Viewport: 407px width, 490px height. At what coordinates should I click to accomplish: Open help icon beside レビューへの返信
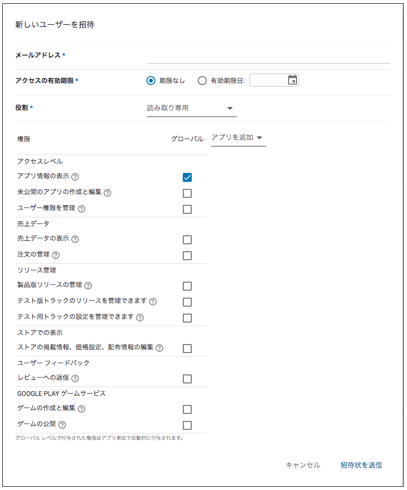click(75, 378)
